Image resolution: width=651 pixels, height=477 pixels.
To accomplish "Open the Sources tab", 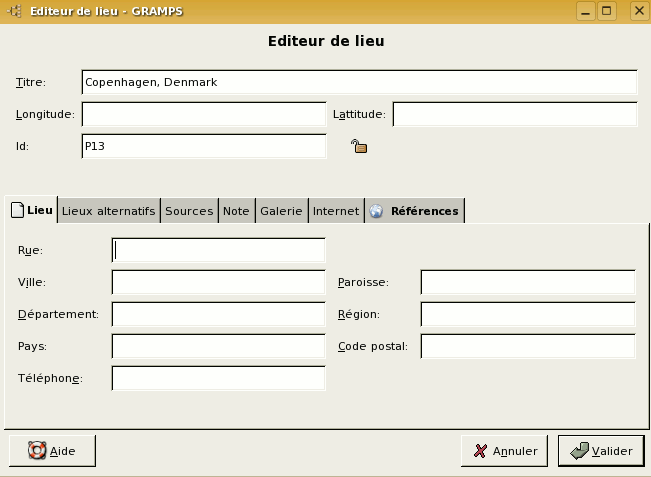I will [189, 211].
